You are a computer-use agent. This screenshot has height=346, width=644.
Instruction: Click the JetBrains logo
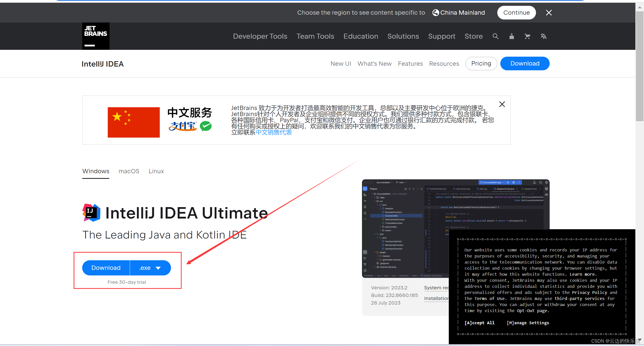[x=96, y=36]
